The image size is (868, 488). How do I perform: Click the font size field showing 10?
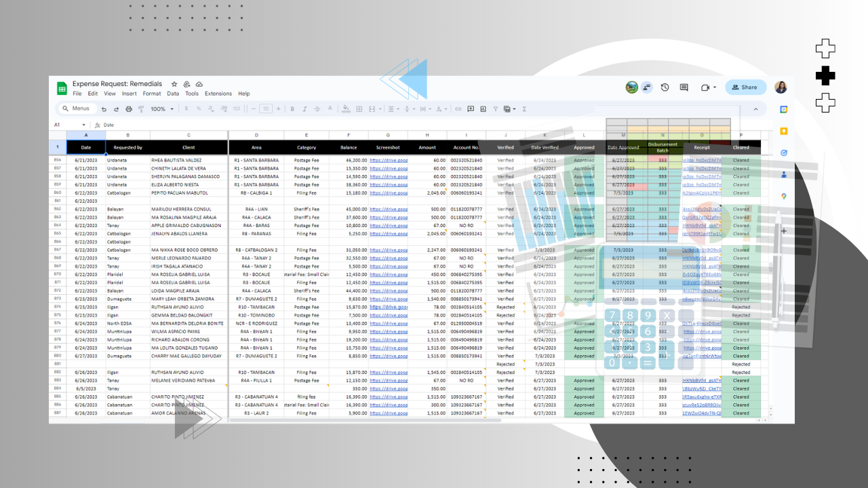point(266,108)
